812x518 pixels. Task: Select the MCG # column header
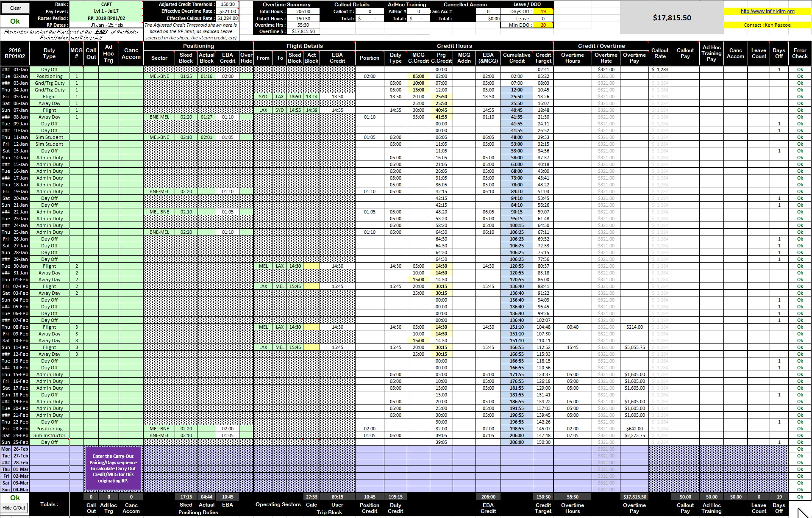pos(76,53)
